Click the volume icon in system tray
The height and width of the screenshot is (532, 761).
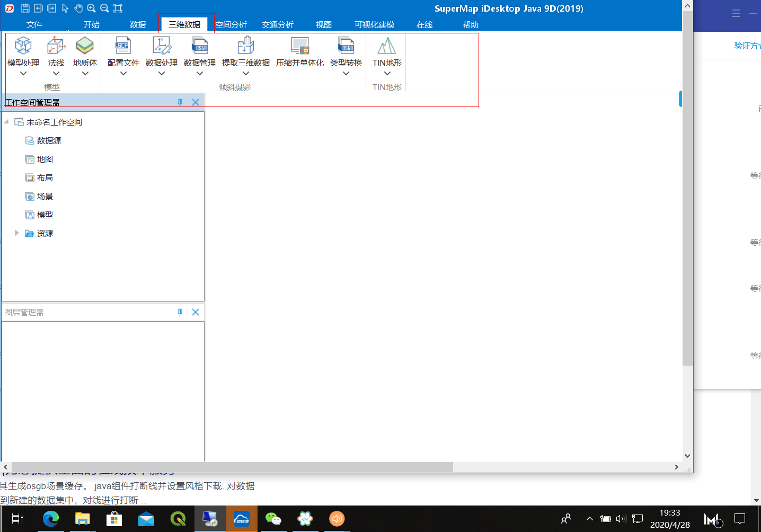click(x=621, y=519)
